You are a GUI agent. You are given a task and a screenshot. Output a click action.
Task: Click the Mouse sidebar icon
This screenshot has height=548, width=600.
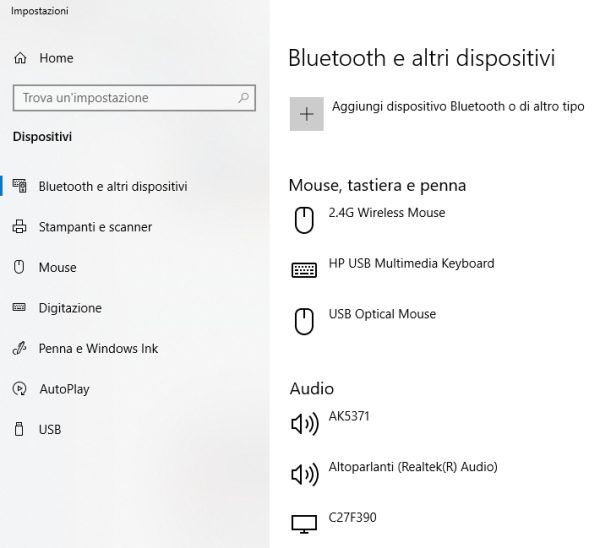click(x=19, y=267)
